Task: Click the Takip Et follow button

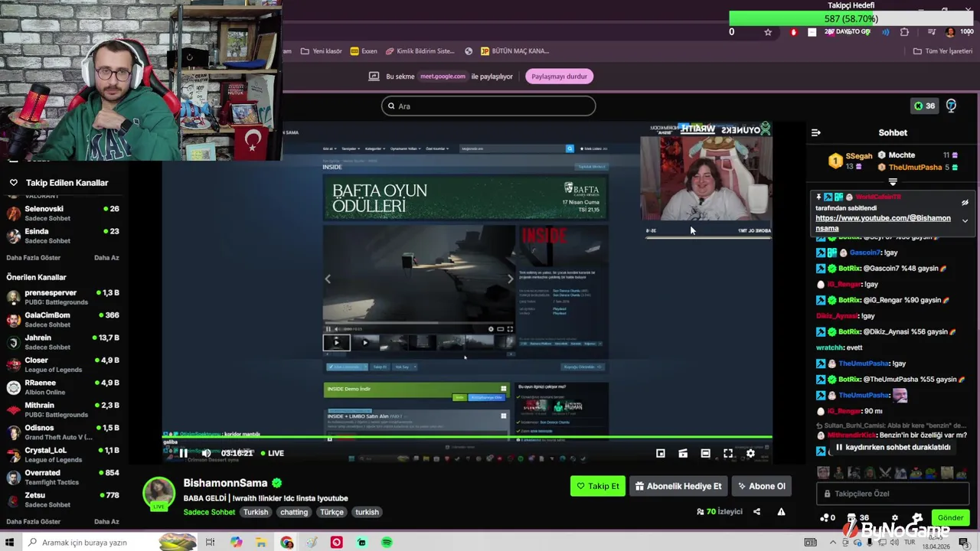Action: pyautogui.click(x=598, y=486)
